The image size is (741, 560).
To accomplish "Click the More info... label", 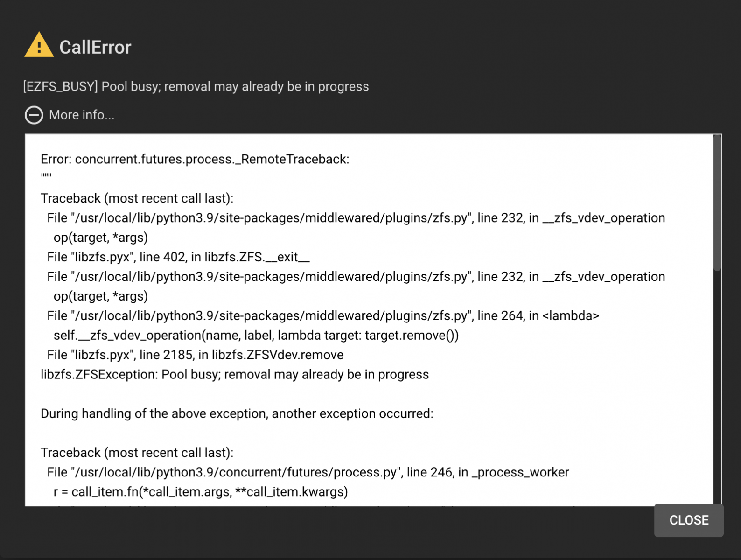I will [x=82, y=115].
